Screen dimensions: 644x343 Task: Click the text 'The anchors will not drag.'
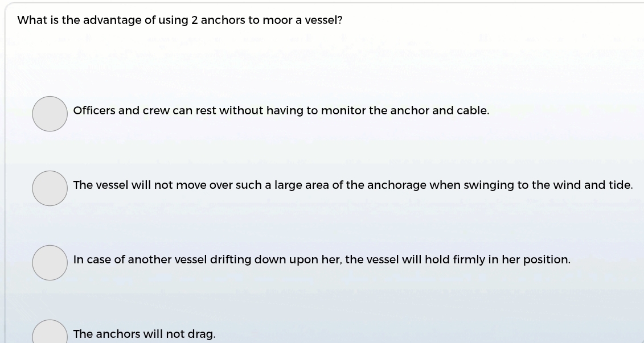pyautogui.click(x=144, y=334)
